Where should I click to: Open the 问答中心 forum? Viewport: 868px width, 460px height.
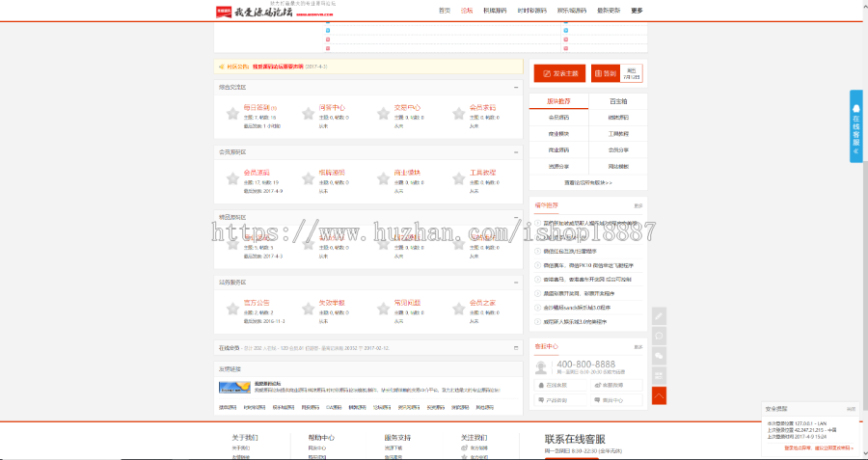click(x=332, y=107)
